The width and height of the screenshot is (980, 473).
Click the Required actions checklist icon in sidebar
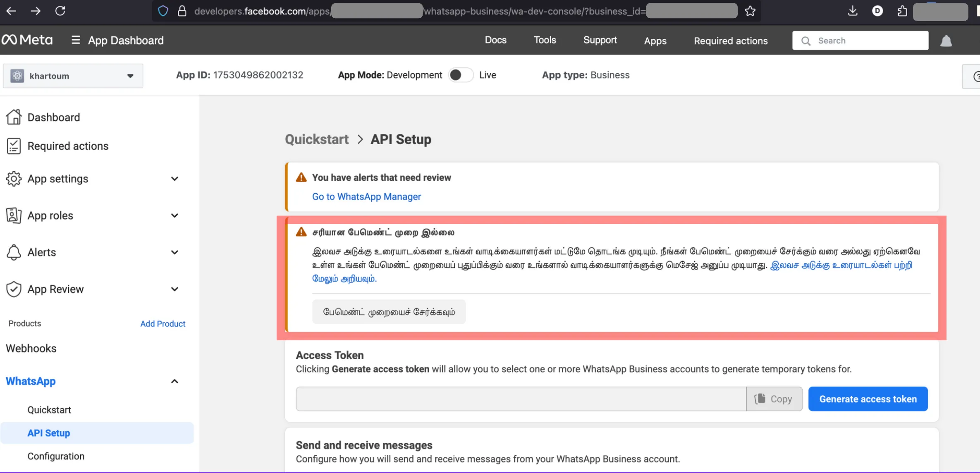[14, 146]
